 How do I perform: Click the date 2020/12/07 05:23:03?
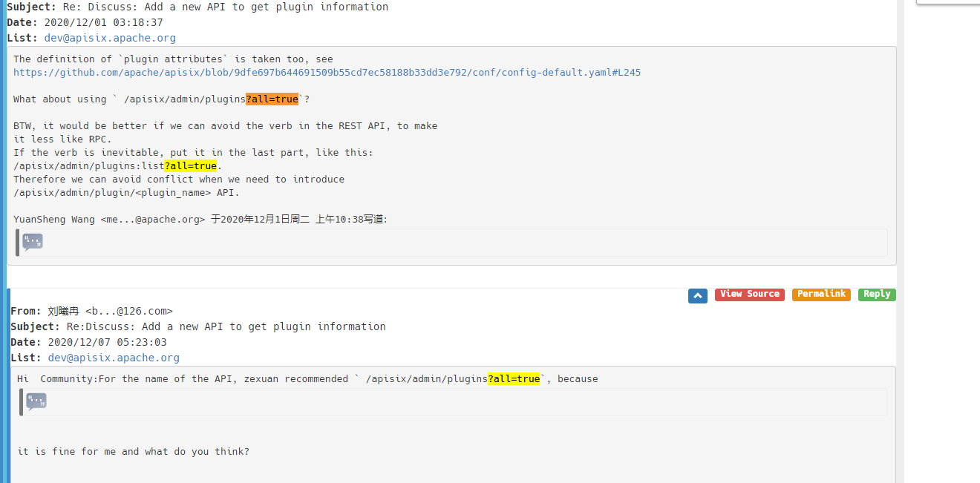(x=108, y=343)
